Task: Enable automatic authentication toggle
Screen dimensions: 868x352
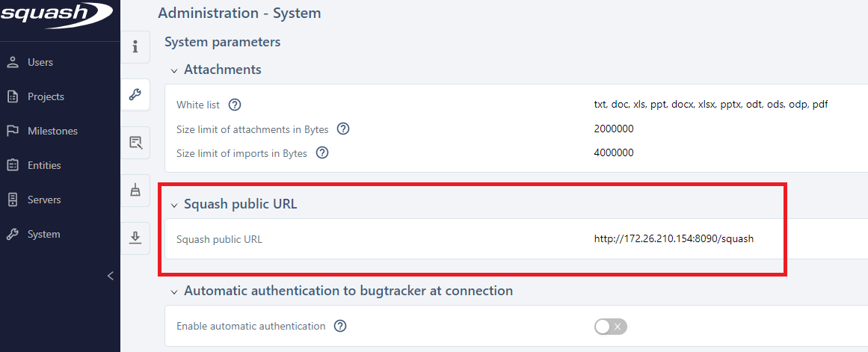Action: (x=610, y=327)
